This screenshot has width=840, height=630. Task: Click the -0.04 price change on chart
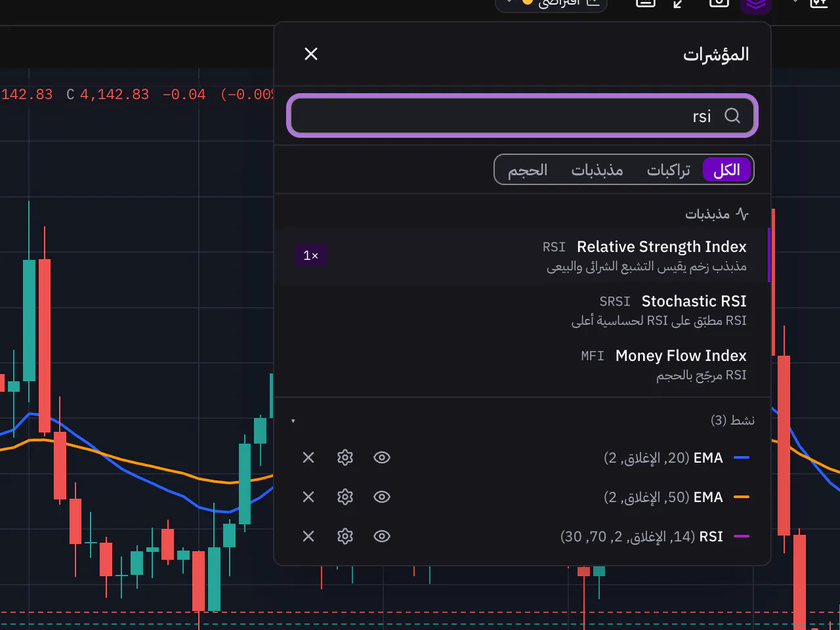184,94
